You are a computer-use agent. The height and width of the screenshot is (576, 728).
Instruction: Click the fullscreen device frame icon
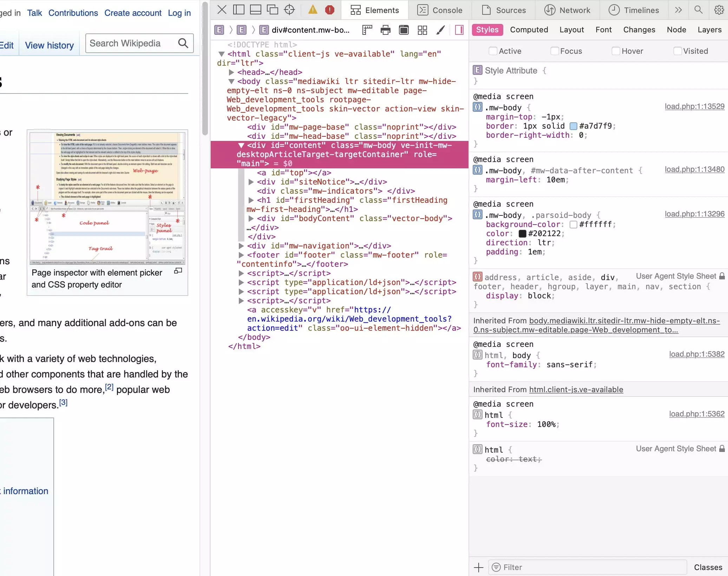pos(404,30)
